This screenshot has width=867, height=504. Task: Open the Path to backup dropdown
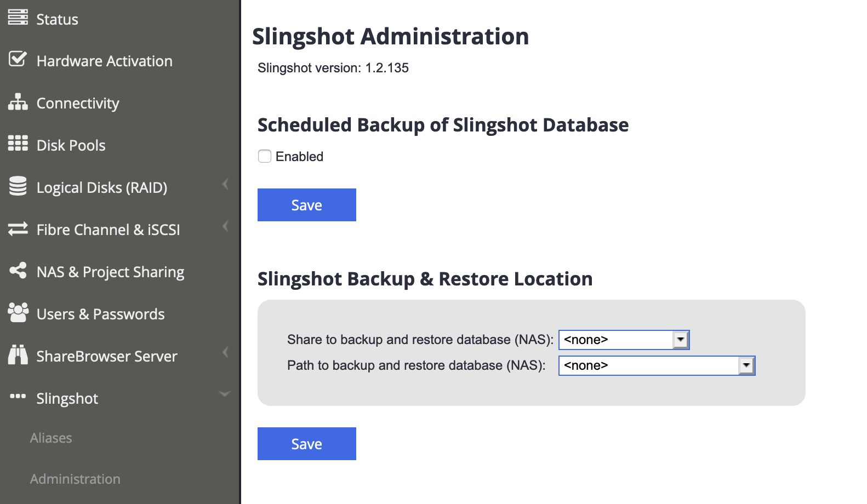(657, 365)
